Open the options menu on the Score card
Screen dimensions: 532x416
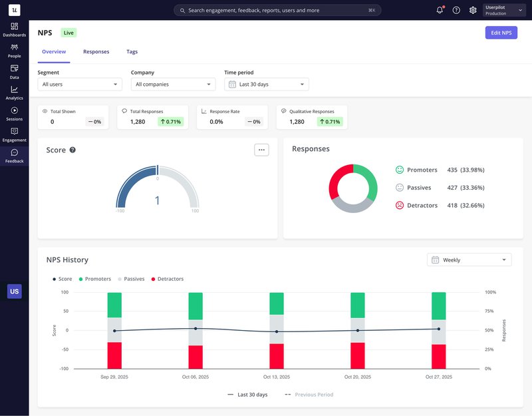(262, 149)
